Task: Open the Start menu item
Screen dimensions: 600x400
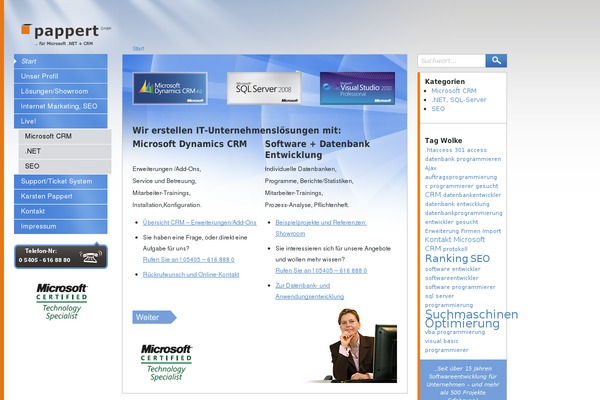Action: coord(61,61)
